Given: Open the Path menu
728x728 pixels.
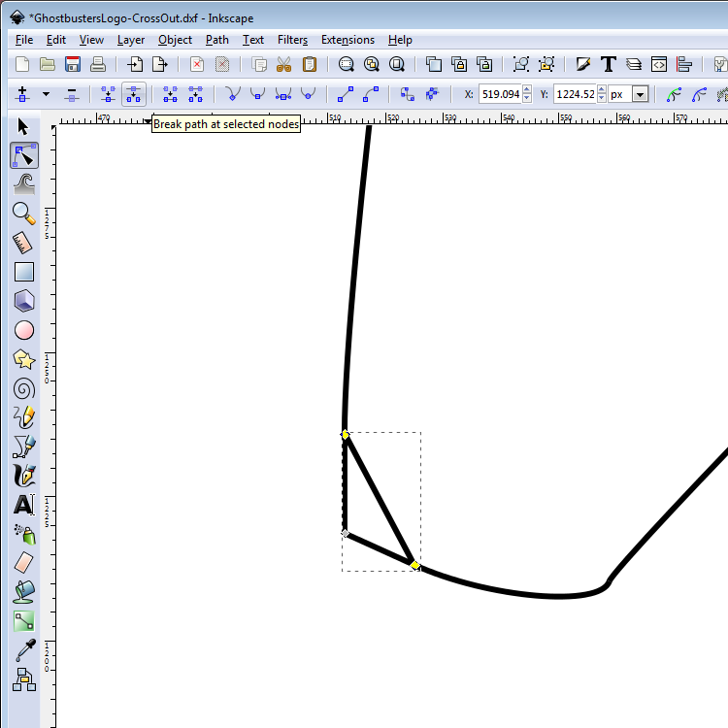Looking at the screenshot, I should (217, 40).
